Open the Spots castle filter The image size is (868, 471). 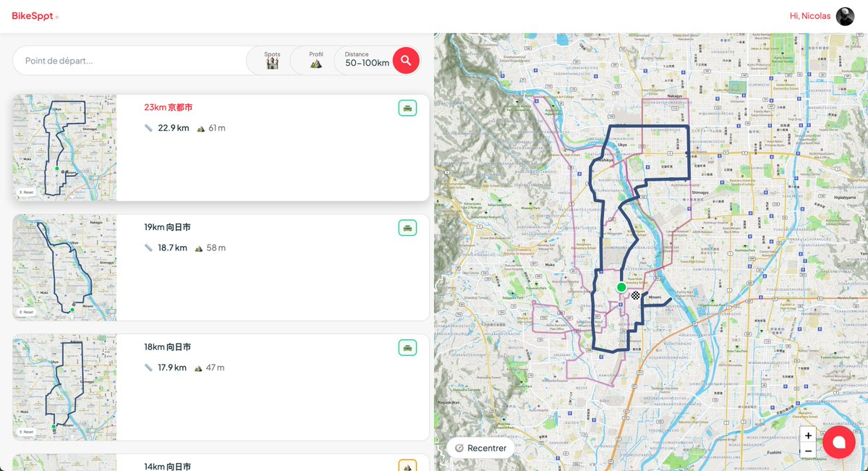(x=272, y=60)
